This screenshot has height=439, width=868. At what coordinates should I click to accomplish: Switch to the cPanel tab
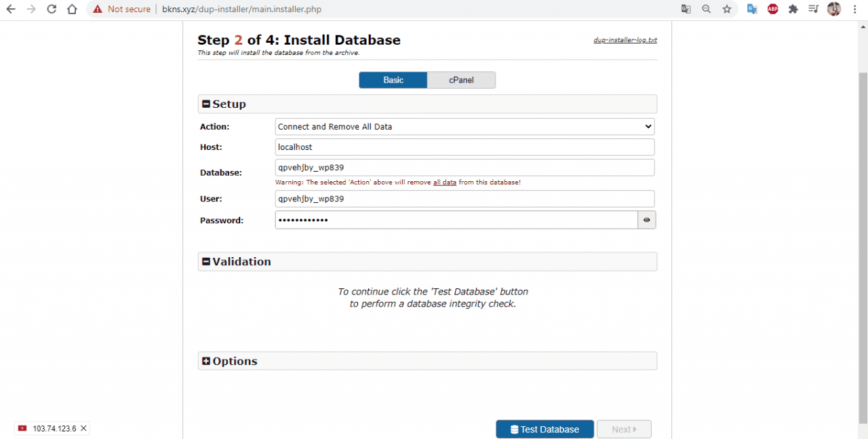tap(461, 79)
